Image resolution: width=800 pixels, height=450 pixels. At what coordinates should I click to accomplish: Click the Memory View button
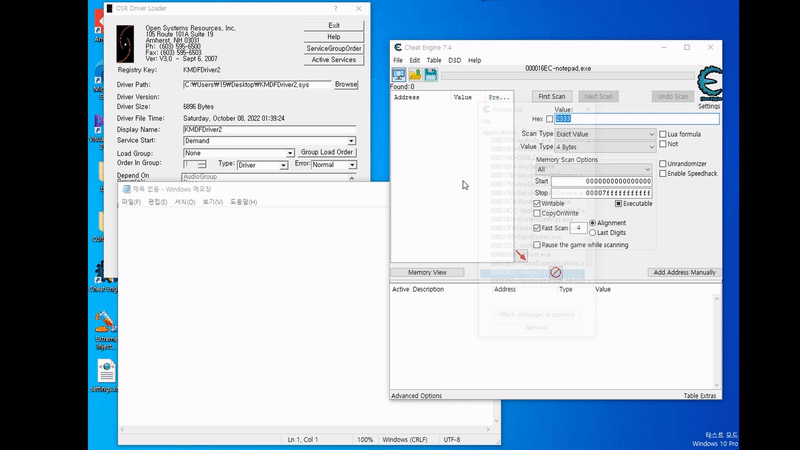(x=427, y=272)
